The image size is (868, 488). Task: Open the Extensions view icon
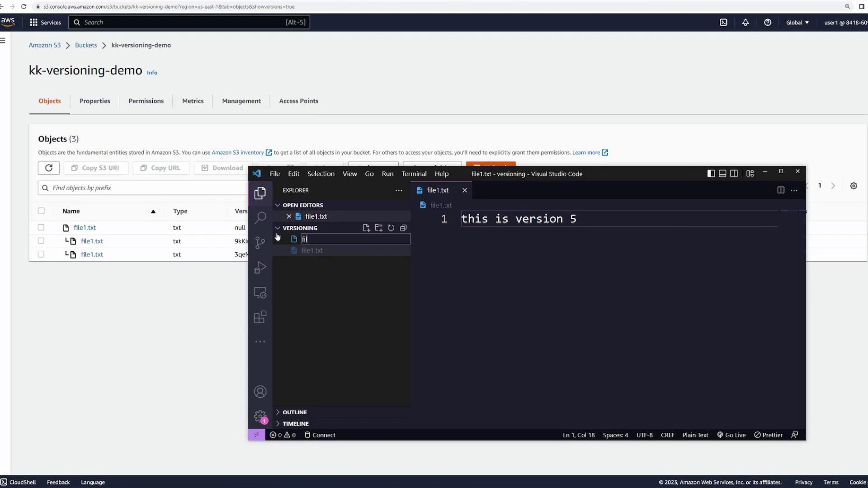point(260,317)
